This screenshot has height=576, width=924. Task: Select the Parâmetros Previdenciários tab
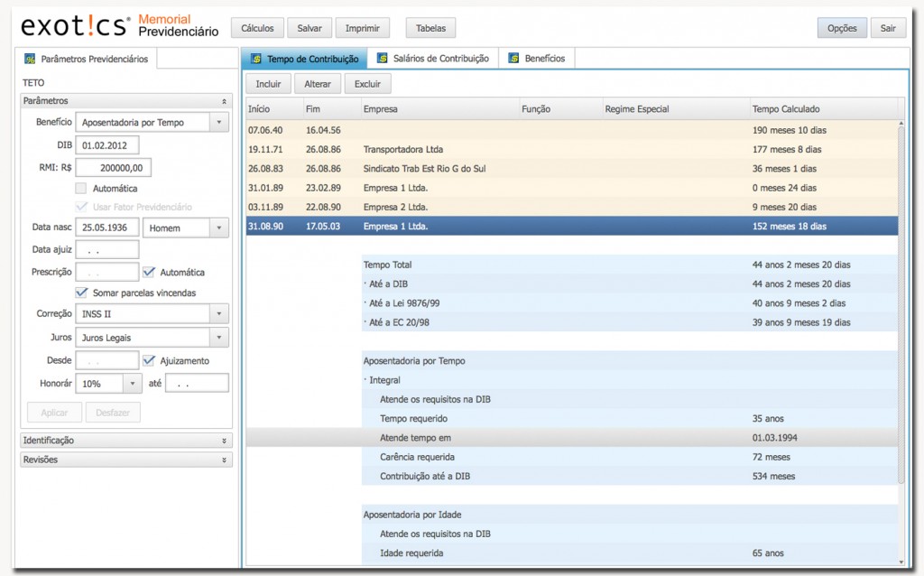coord(86,59)
